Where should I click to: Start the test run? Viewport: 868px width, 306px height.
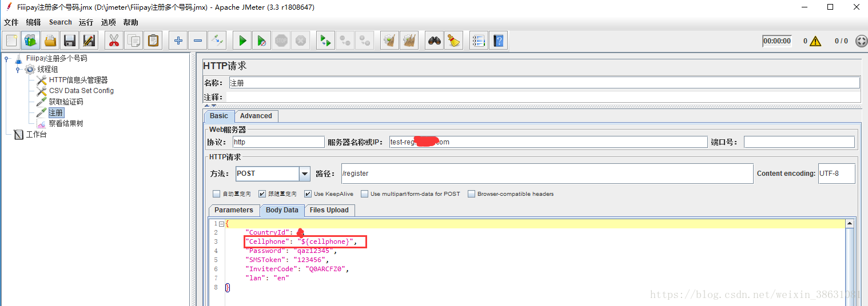pos(242,41)
